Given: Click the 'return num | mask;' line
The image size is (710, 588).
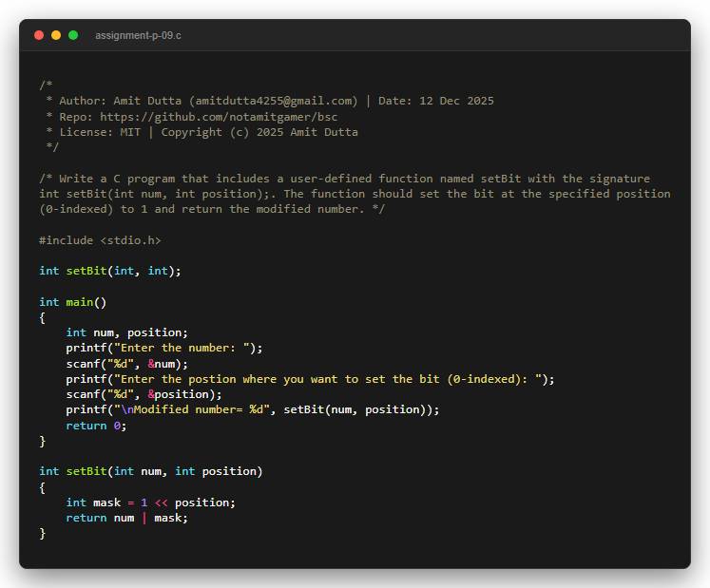Looking at the screenshot, I should 126,518.
